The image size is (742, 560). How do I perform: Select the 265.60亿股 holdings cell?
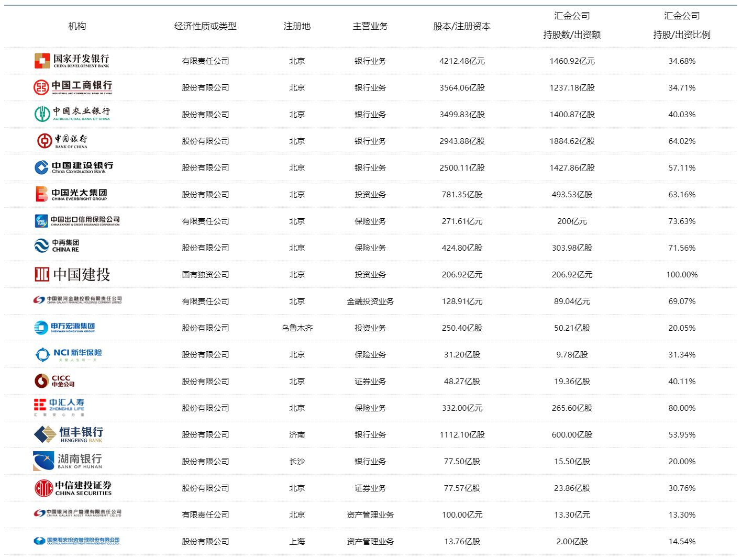tap(572, 408)
